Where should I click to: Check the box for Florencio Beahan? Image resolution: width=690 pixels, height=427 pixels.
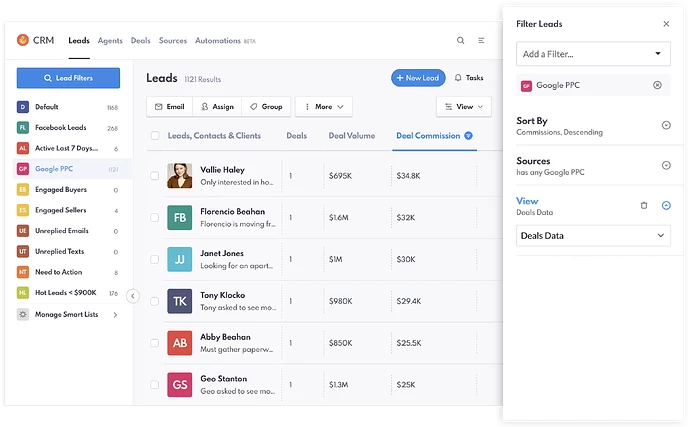[x=155, y=217]
